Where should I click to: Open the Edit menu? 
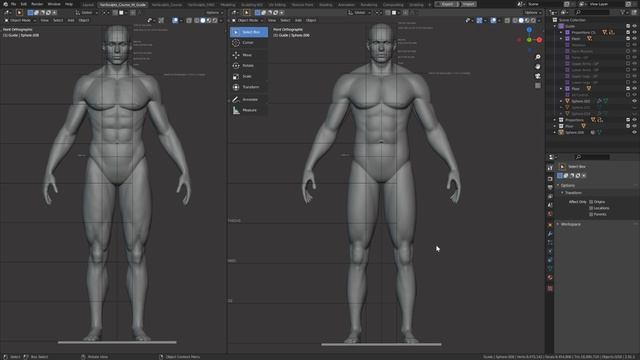24,4
